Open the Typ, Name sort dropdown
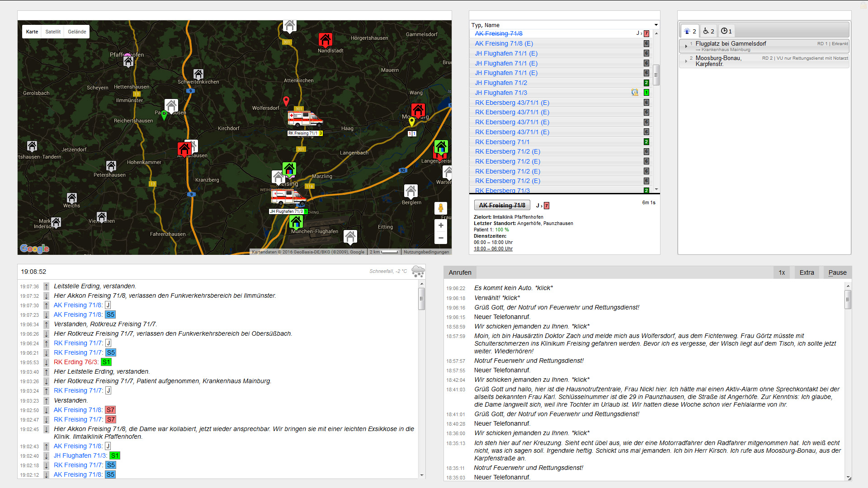 (656, 25)
